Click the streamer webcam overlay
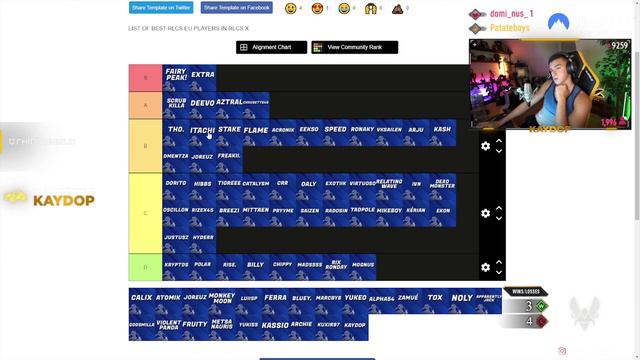 coord(550,84)
